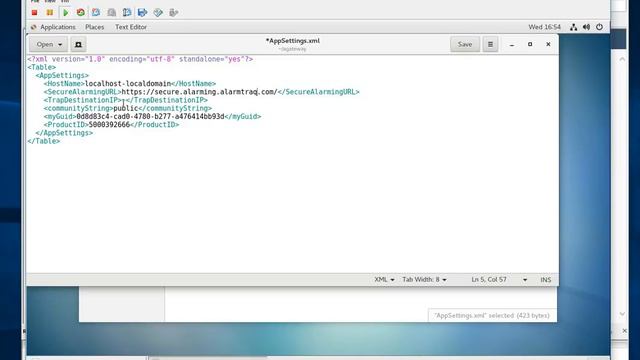640x360 pixels.
Task: Click the network status icon in top bar
Action: (x=573, y=27)
